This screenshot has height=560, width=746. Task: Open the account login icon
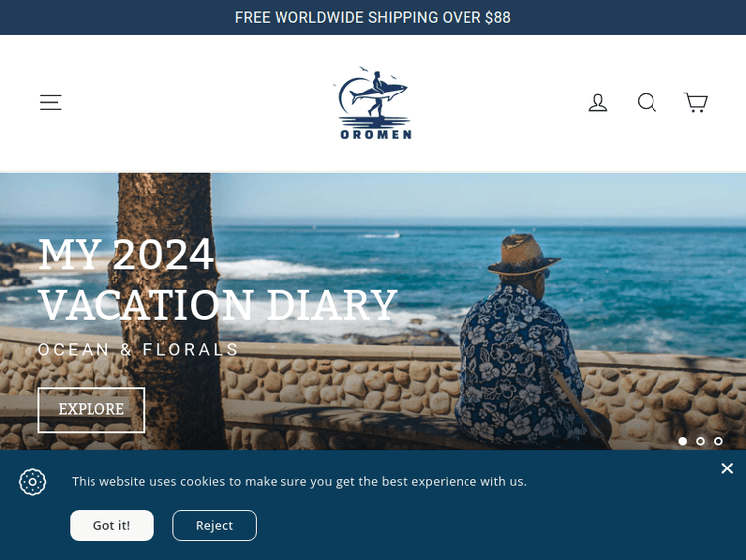click(x=598, y=102)
